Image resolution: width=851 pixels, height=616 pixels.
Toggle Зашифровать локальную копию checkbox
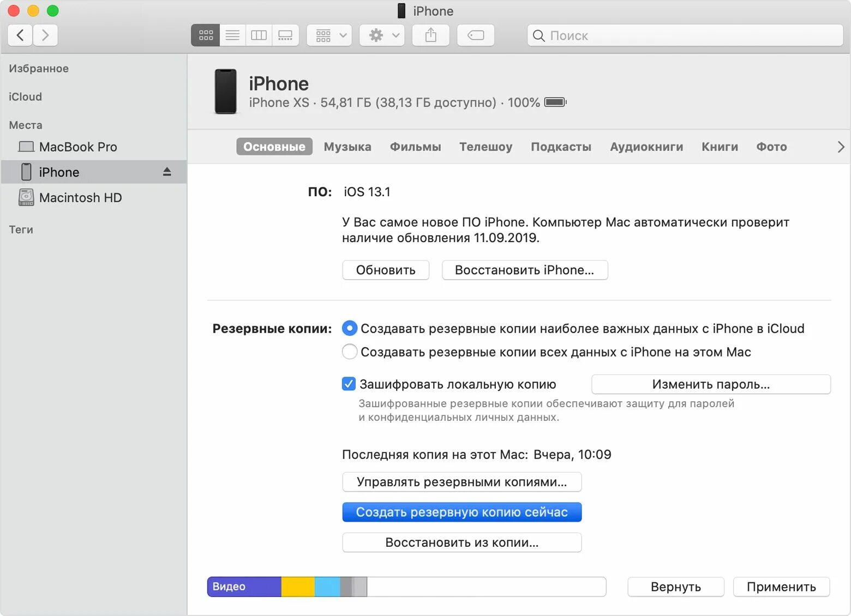349,384
